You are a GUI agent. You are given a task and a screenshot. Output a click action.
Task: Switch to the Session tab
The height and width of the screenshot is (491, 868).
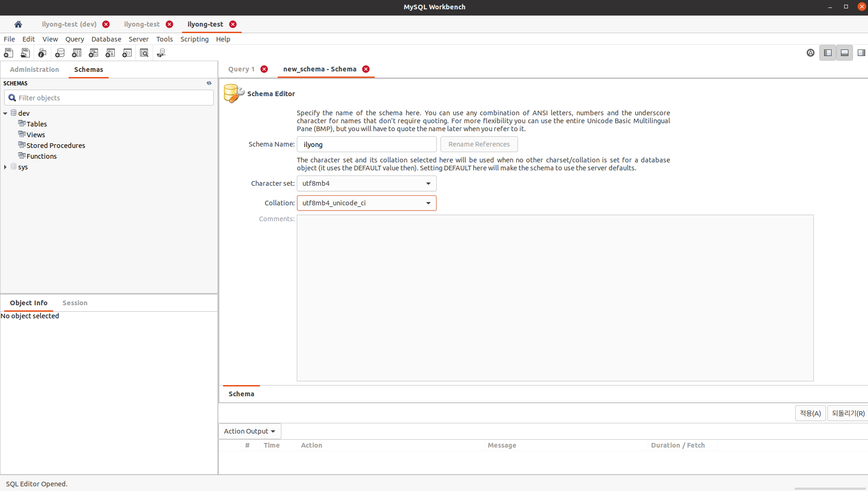pos(75,303)
